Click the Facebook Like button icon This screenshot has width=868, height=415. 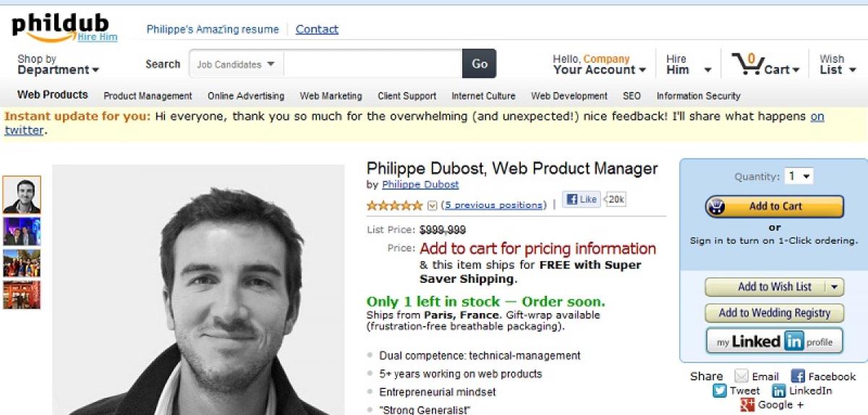click(581, 199)
